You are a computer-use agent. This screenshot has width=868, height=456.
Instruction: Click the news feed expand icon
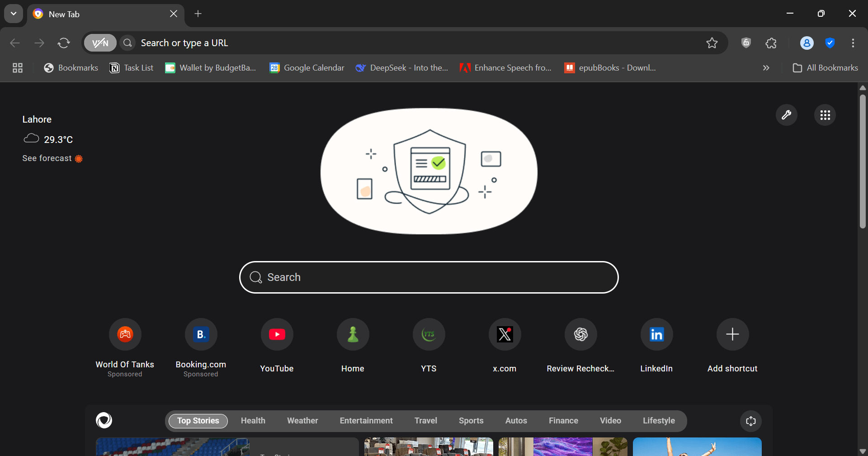(x=751, y=421)
